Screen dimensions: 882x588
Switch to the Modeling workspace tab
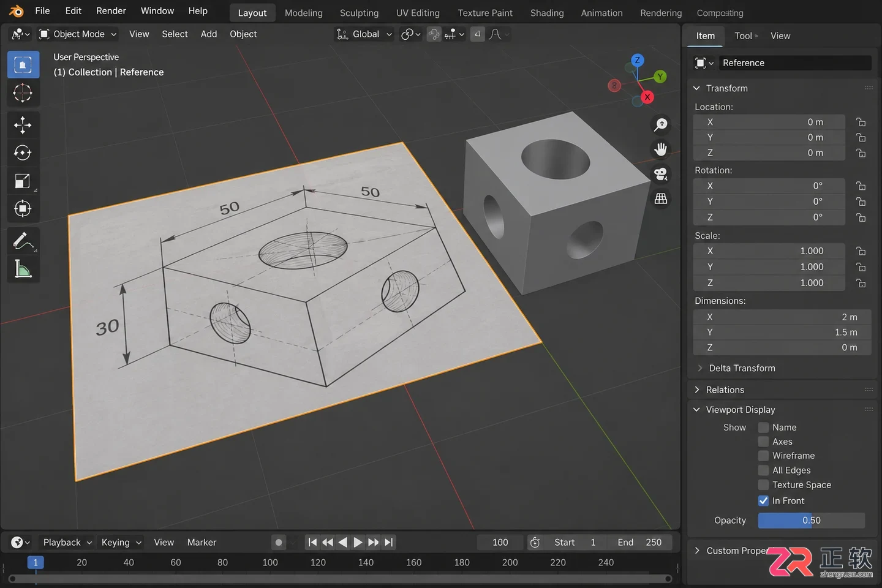[x=304, y=13]
